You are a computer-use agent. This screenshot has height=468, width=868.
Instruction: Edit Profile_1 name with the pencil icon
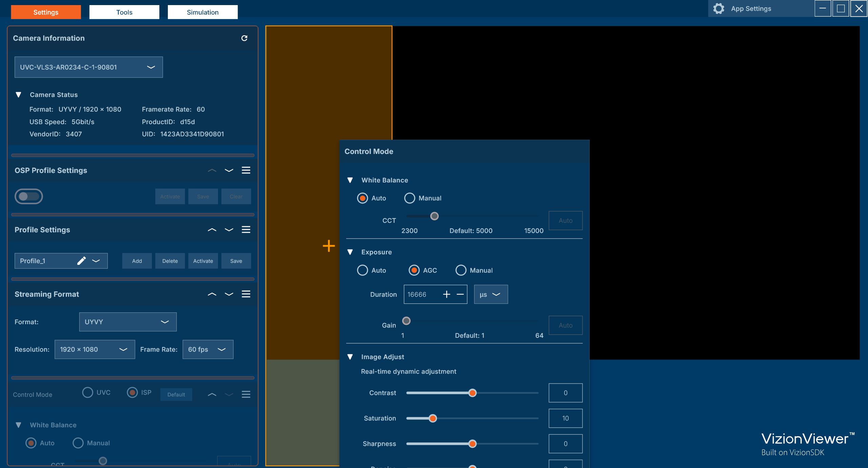point(81,261)
